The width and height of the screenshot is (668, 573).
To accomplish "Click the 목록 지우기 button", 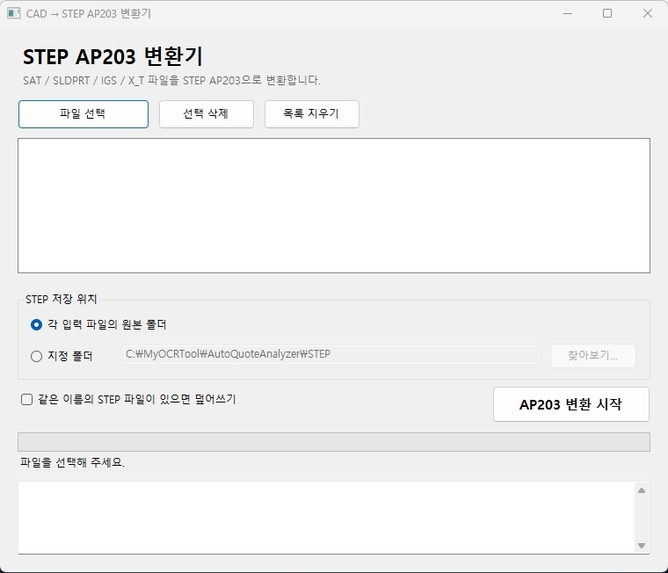I will [311, 114].
